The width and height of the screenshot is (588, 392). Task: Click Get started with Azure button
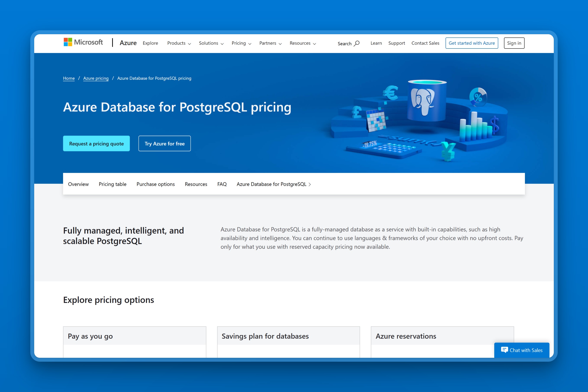[472, 43]
